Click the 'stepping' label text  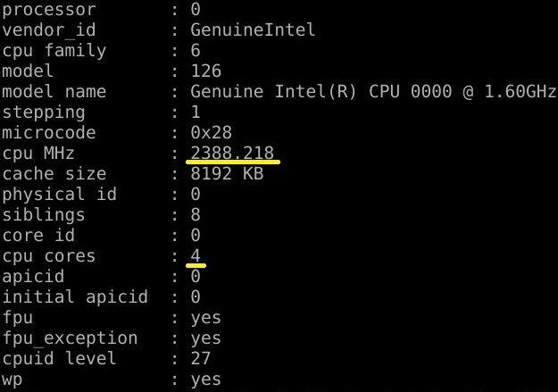[x=44, y=112]
